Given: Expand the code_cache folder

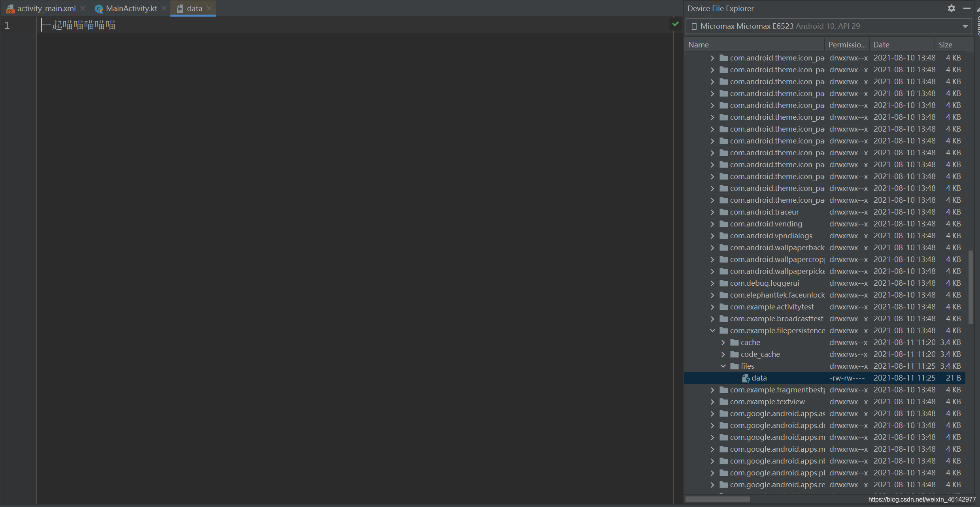Looking at the screenshot, I should 723,354.
